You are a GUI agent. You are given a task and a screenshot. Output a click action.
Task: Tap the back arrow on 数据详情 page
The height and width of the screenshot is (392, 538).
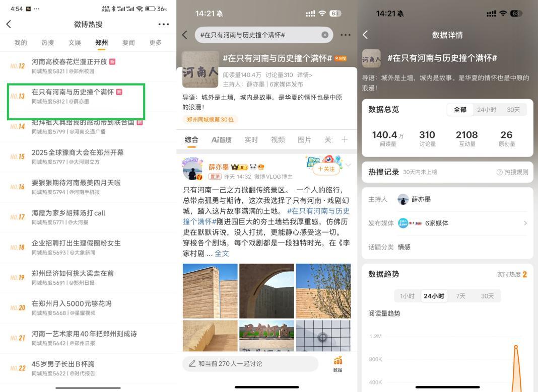[366, 35]
